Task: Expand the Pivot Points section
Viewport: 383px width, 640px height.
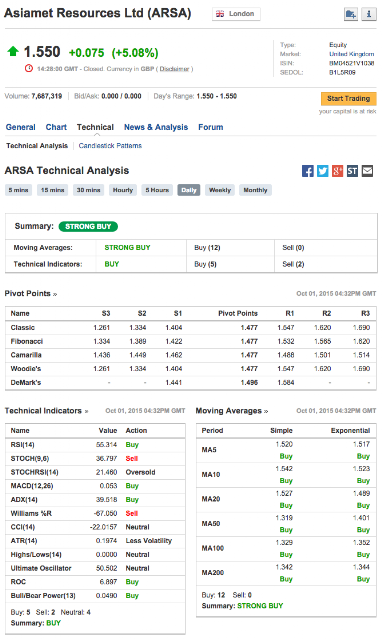Action: pos(31,293)
